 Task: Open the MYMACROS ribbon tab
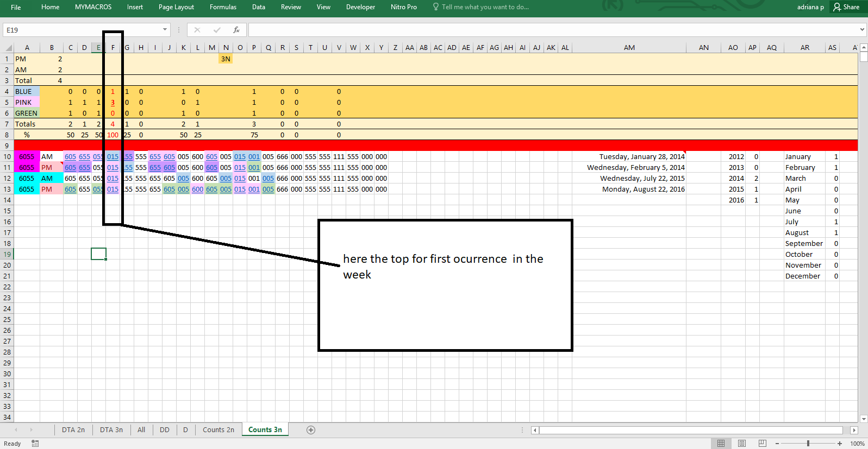(x=93, y=7)
